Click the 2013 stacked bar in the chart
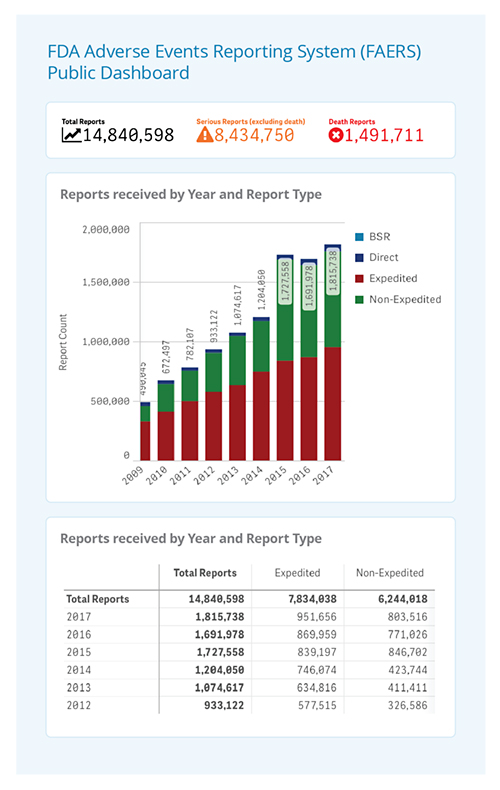This screenshot has height=790, width=500. [x=237, y=397]
